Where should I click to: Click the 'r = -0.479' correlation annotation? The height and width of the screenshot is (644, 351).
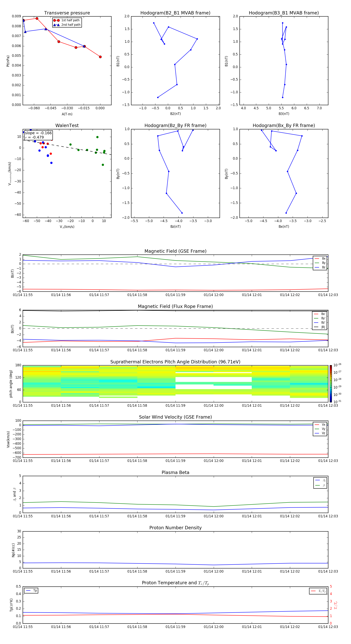[35, 137]
